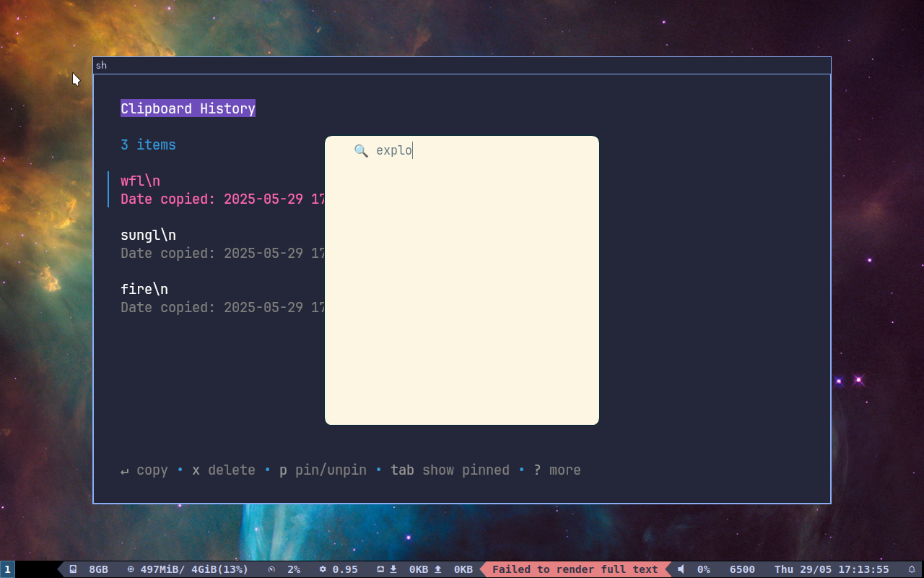924x578 pixels.
Task: Select the 'fire\n' clipboard entry
Action: [144, 289]
